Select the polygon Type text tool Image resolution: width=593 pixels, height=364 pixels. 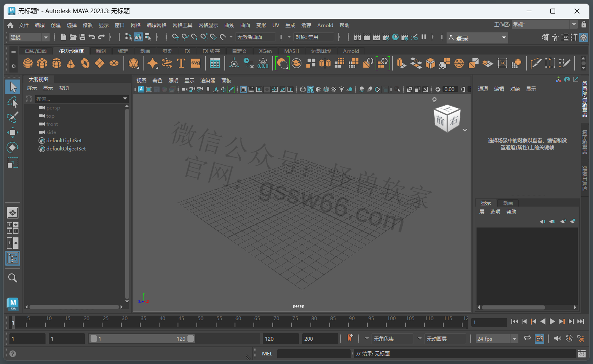[x=181, y=63]
